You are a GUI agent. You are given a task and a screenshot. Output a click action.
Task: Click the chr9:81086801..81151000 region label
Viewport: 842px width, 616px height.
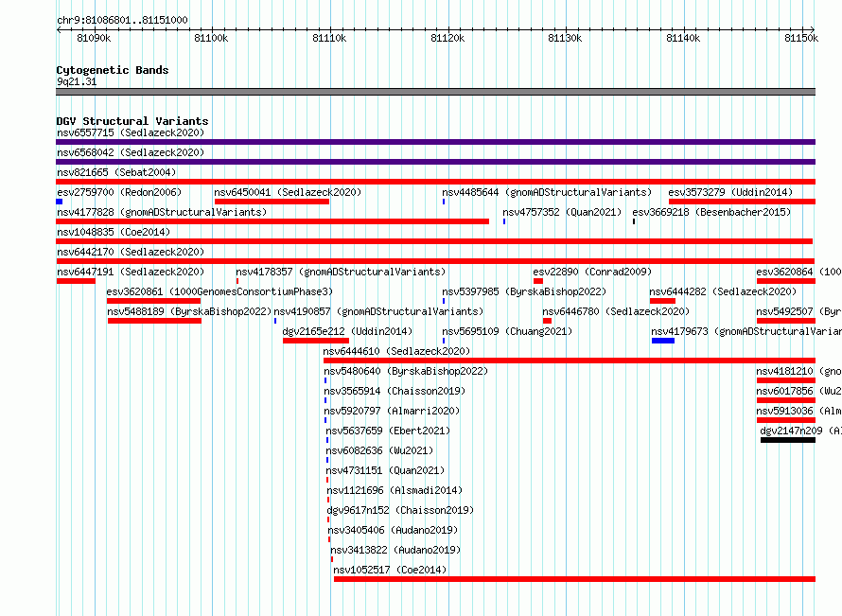122,20
